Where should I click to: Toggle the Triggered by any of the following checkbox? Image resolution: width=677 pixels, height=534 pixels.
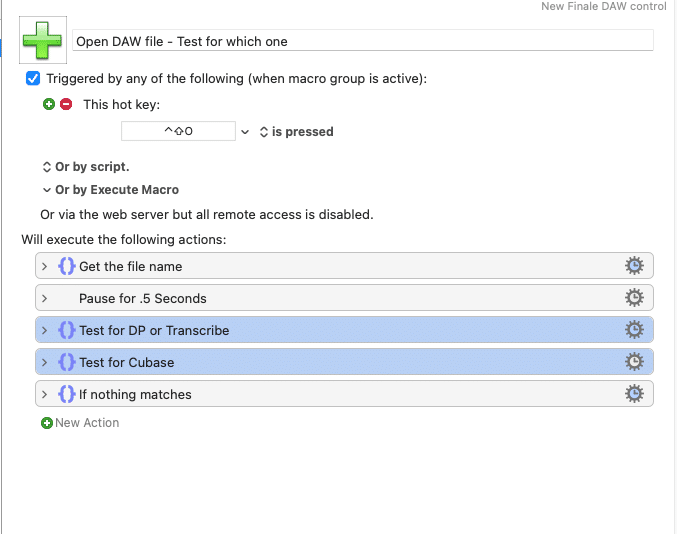click(x=33, y=78)
